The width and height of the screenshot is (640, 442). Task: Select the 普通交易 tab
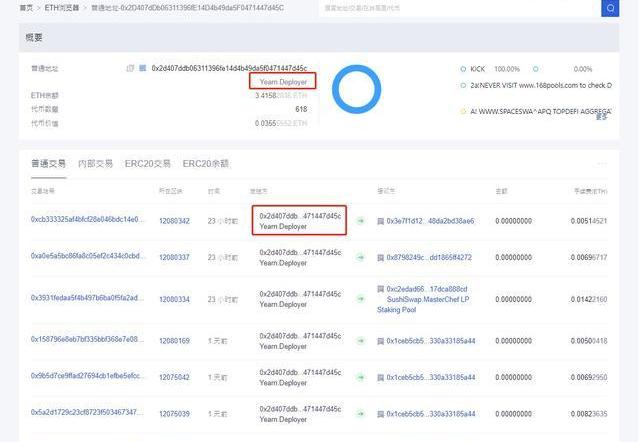click(48, 163)
